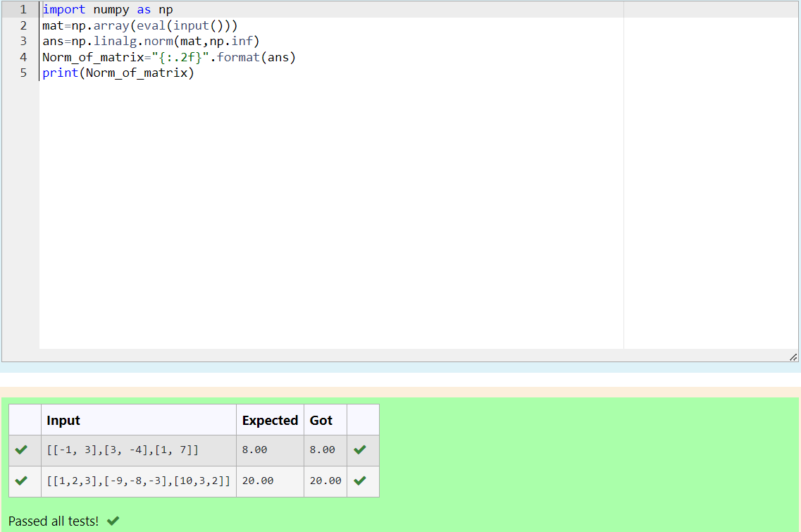Click the Expected value 20.00 cell
The width and height of the screenshot is (801, 532).
[261, 481]
